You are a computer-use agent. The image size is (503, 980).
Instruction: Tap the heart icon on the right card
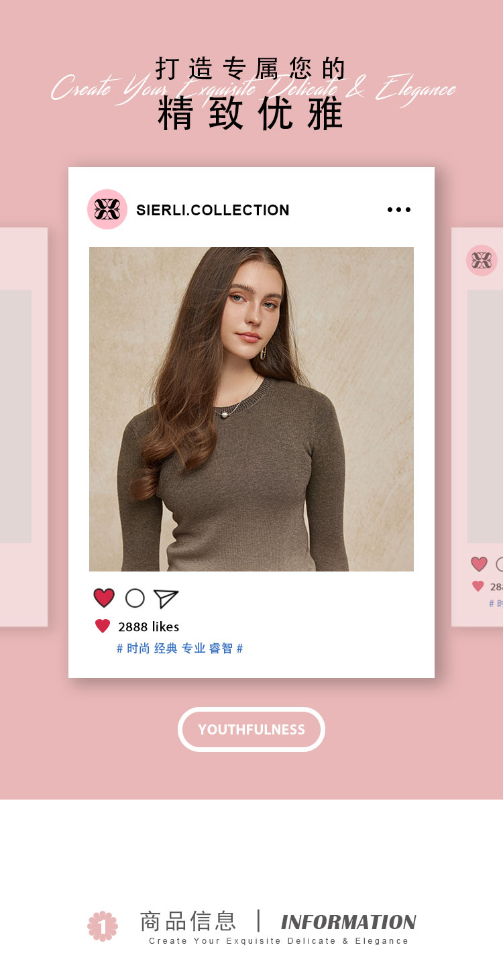[x=479, y=564]
